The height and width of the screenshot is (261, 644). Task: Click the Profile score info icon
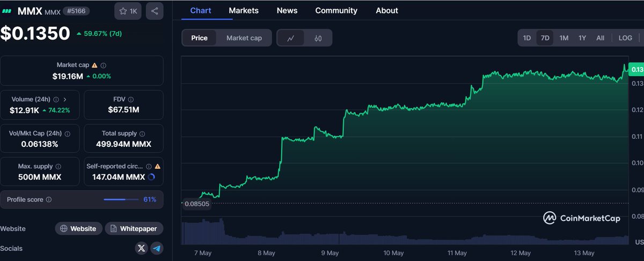49,199
